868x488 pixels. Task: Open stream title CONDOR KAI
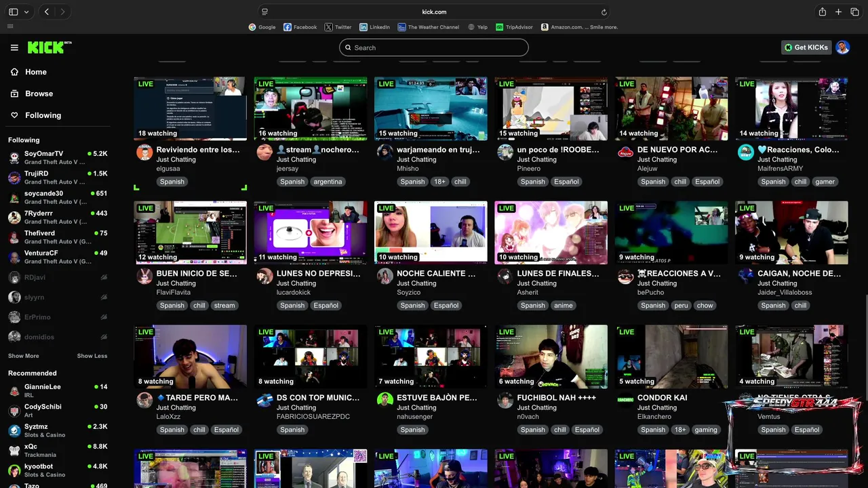click(x=663, y=398)
